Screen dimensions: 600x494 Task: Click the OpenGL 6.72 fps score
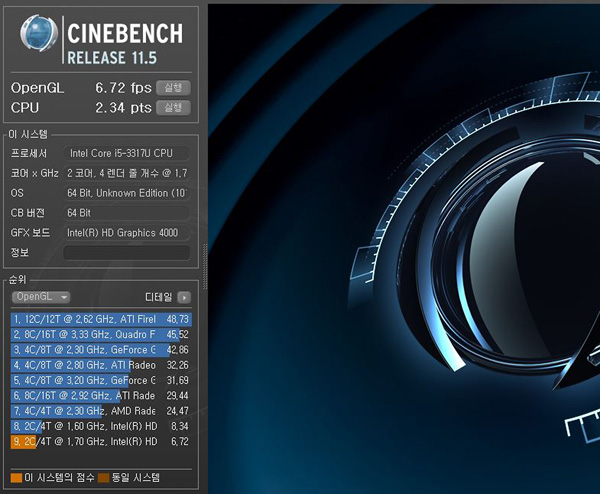pos(123,88)
